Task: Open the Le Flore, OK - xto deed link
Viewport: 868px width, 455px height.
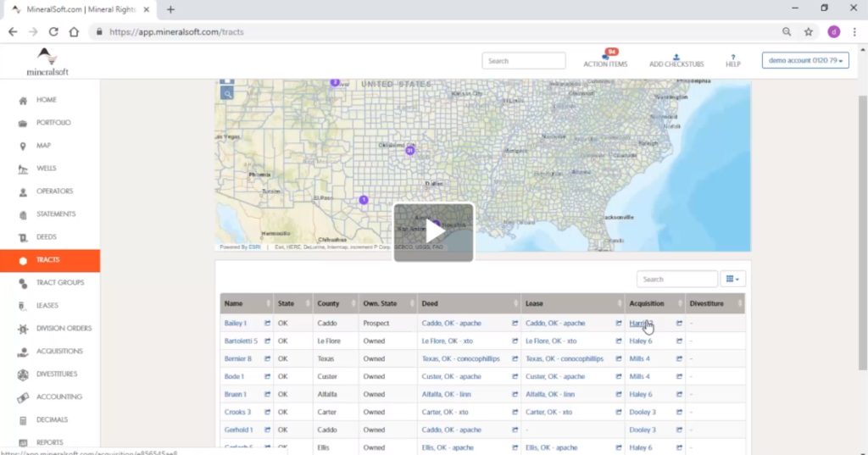Action: (448, 341)
